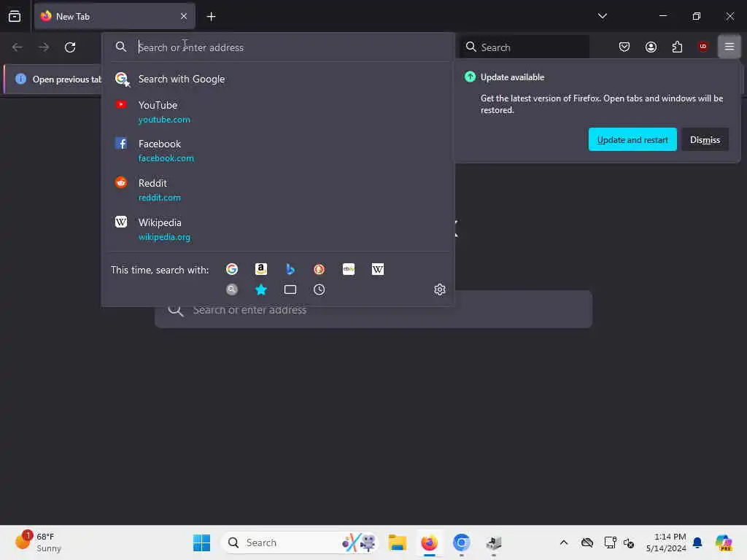Image resolution: width=747 pixels, height=560 pixels.
Task: Search history with the clock icon
Action: (x=320, y=289)
